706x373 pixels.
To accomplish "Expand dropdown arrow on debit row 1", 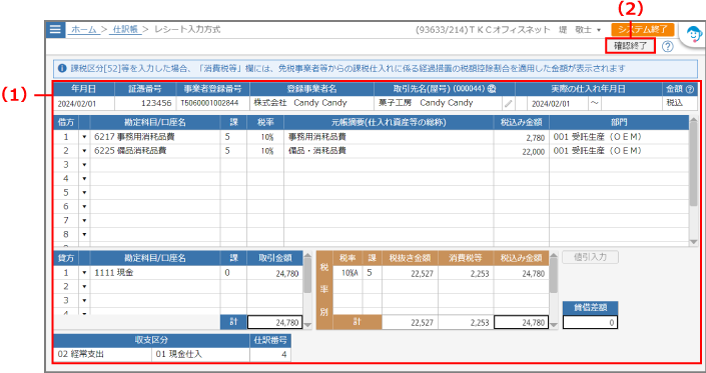I will click(x=84, y=137).
